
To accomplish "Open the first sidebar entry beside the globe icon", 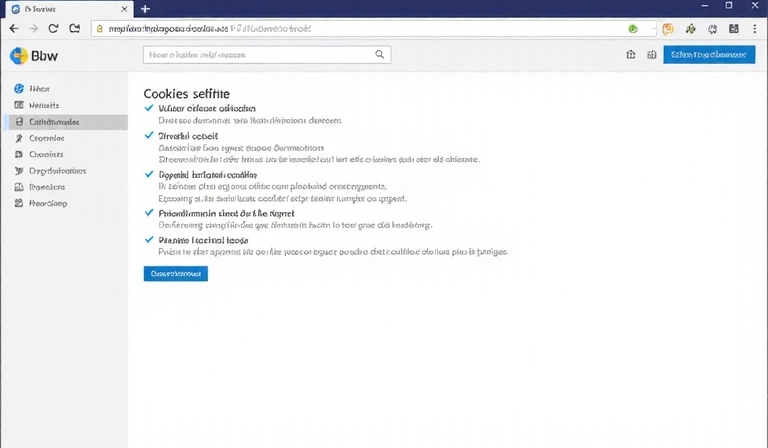I will point(39,89).
